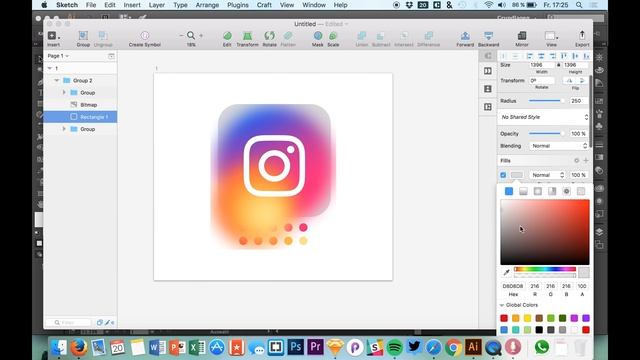The image size is (640, 360).
Task: Choose the solid color fill type
Action: coord(509,191)
